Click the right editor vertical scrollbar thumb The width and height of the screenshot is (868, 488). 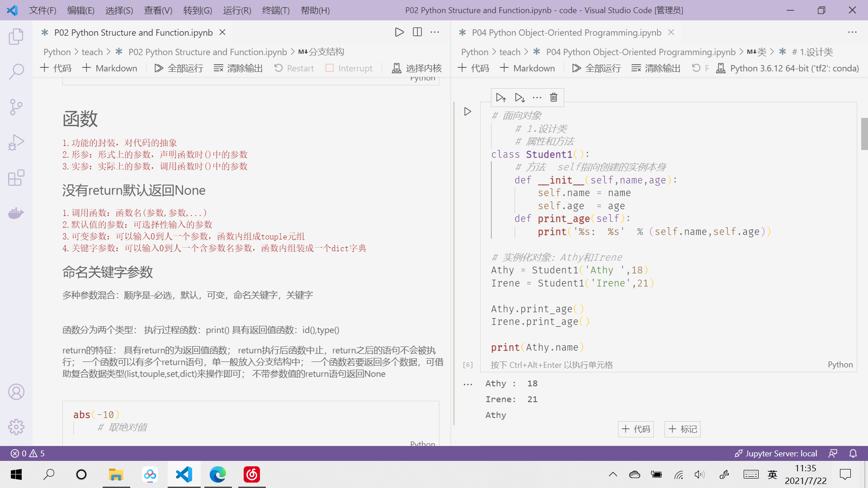point(864,134)
